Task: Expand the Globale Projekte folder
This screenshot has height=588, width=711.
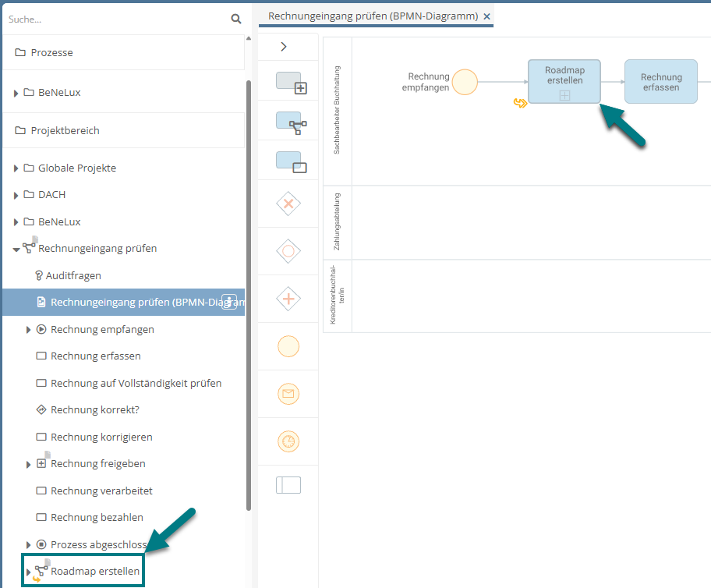Action: pos(16,168)
